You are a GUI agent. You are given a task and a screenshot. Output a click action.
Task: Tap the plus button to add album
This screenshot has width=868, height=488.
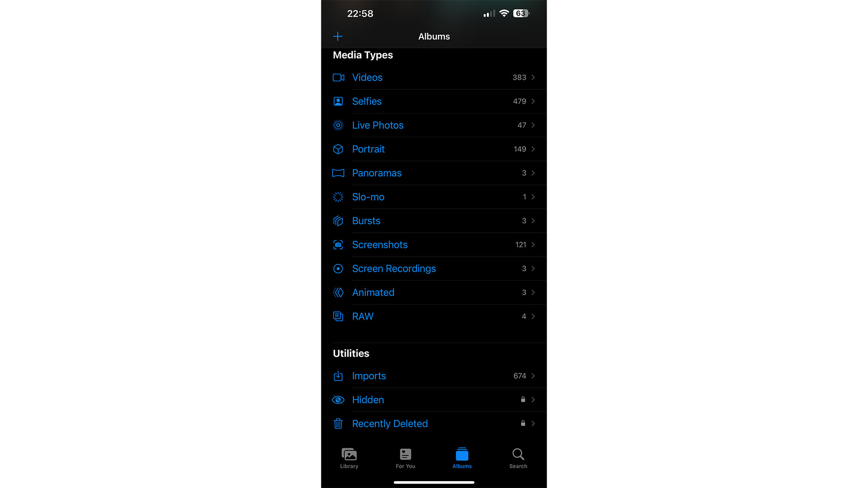click(x=338, y=36)
